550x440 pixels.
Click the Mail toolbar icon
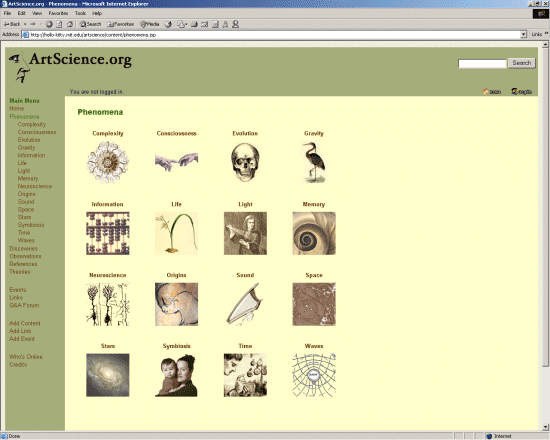(x=182, y=24)
